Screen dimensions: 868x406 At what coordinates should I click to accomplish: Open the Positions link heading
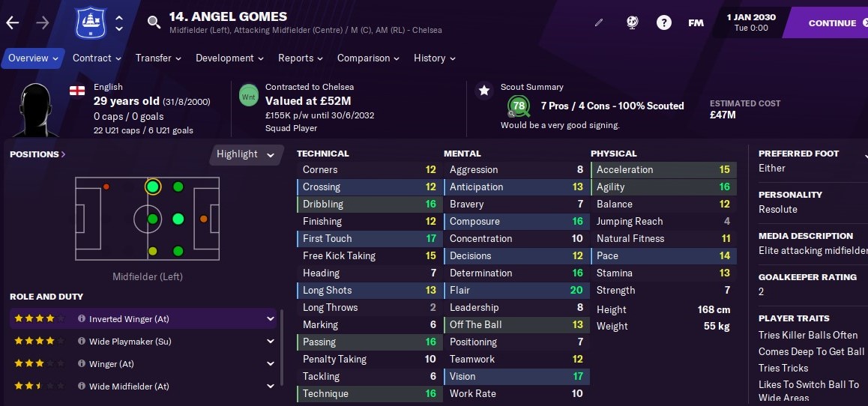click(37, 154)
